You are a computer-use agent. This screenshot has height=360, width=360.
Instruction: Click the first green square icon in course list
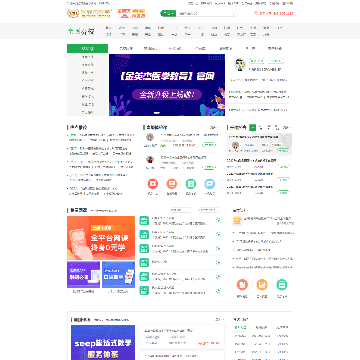pyautogui.click(x=144, y=221)
